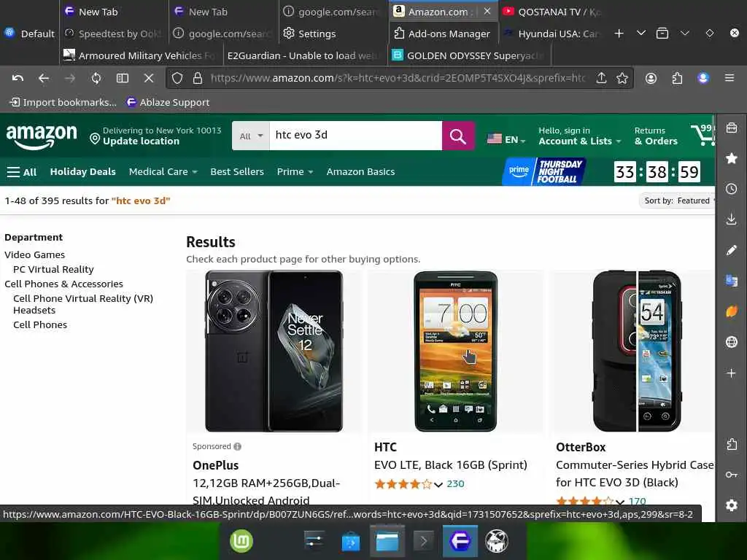Expand the All search category dropdown

[251, 136]
